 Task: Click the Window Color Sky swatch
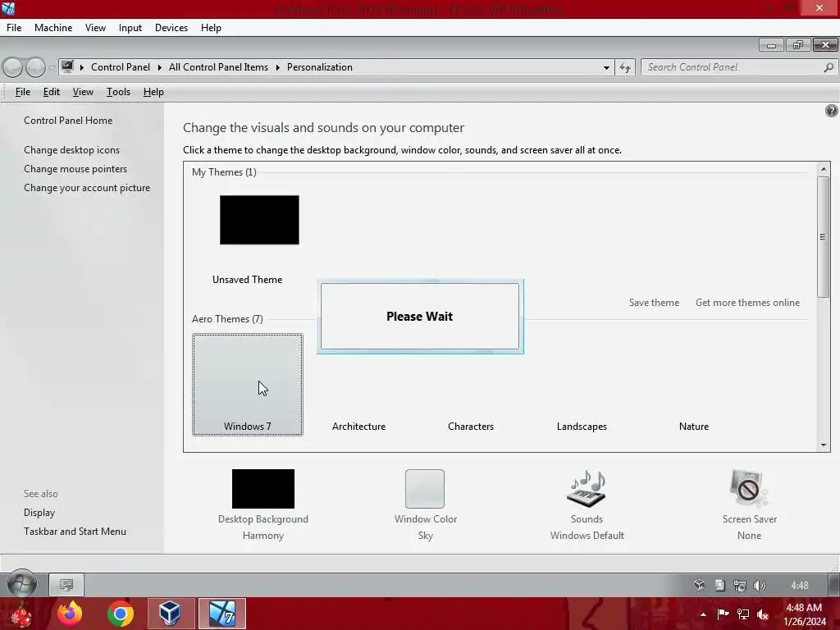coord(425,489)
